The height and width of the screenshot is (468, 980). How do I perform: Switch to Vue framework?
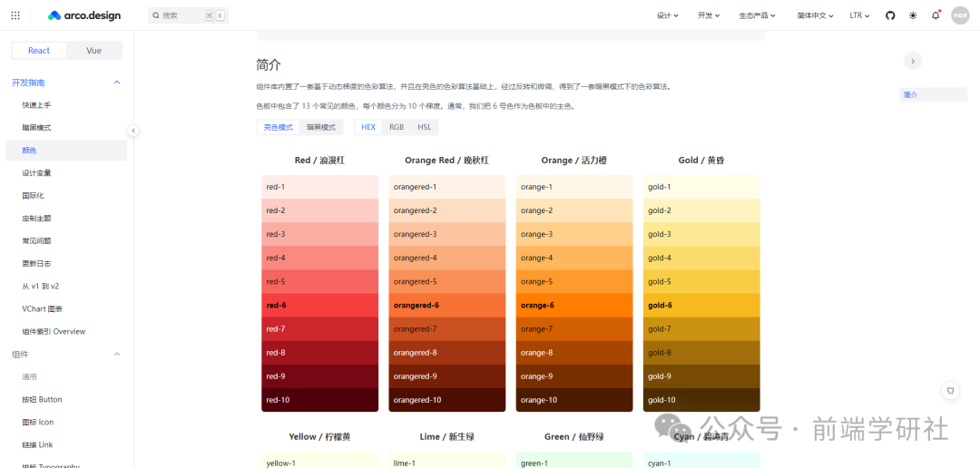[93, 51]
